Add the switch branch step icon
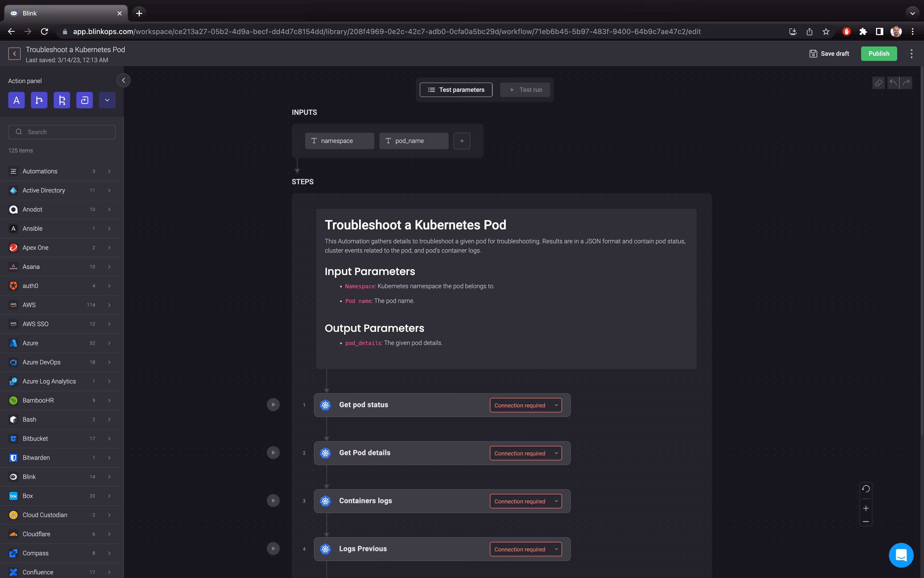The width and height of the screenshot is (924, 578). coord(62,100)
